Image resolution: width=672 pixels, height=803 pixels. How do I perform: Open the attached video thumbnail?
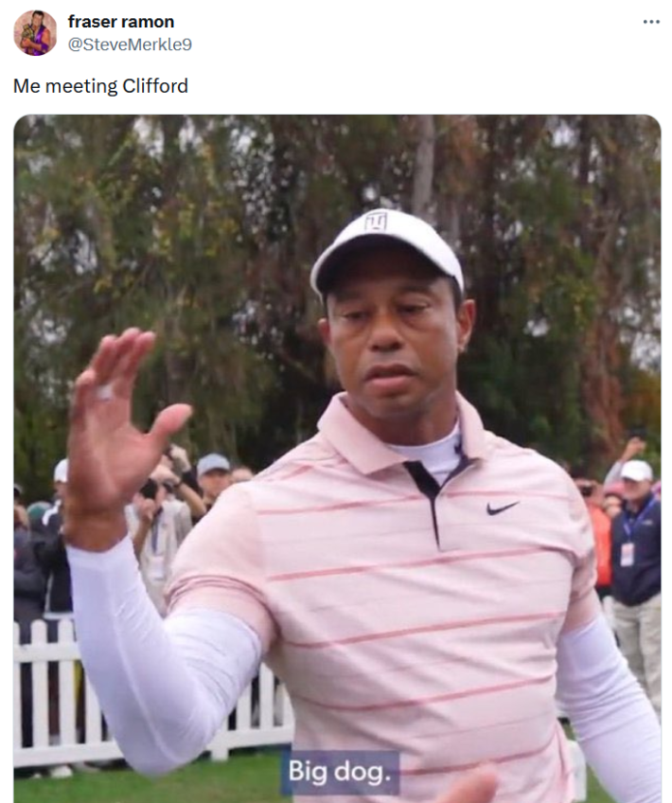click(x=337, y=458)
